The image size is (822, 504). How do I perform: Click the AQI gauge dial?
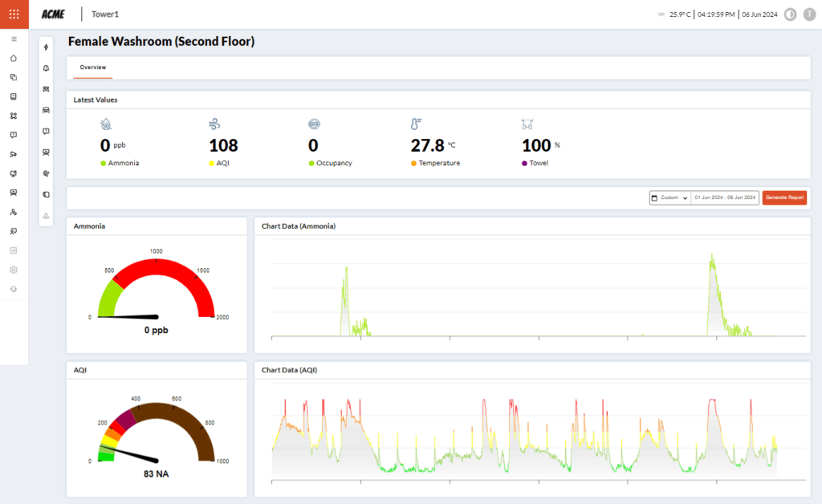tap(157, 433)
